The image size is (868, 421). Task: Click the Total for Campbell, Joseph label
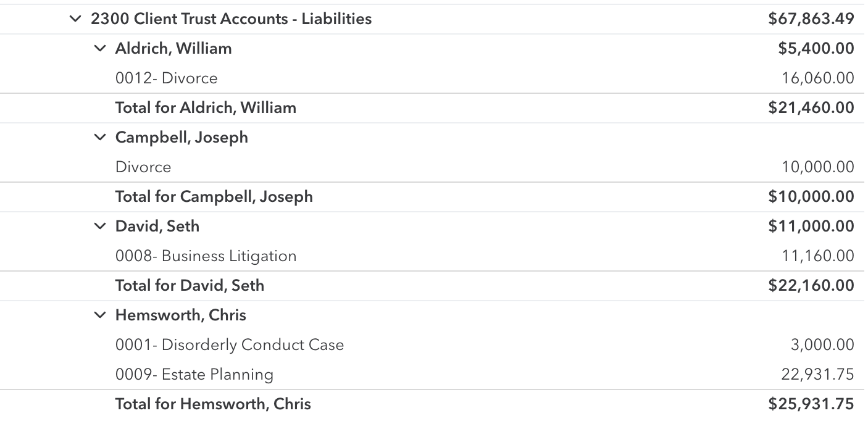point(214,197)
